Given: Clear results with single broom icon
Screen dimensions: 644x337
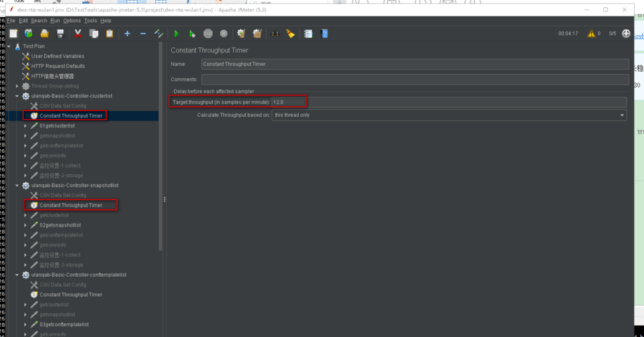Looking at the screenshot, I should (x=241, y=34).
